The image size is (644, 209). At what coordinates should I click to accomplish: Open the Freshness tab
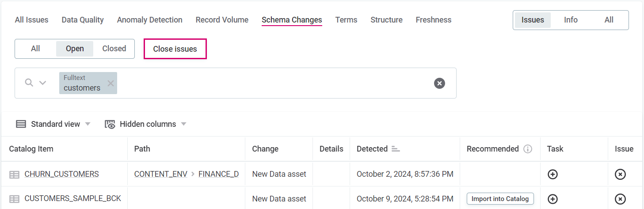click(x=433, y=20)
